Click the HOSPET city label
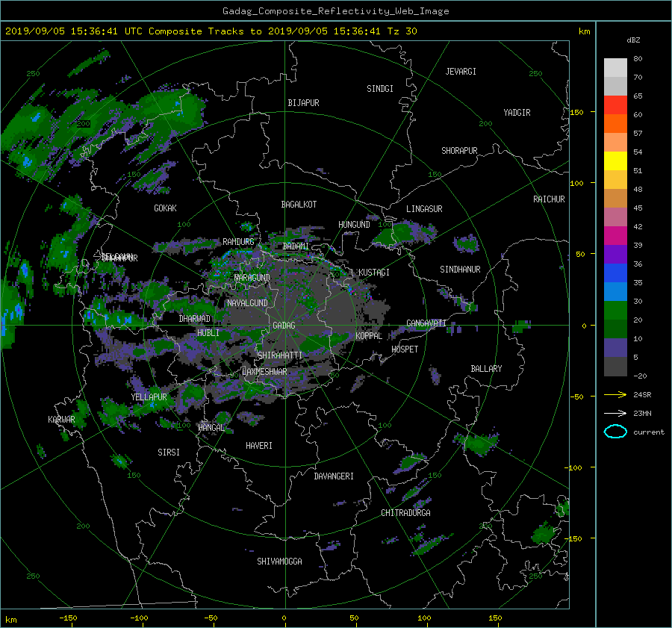672x628 pixels. pyautogui.click(x=405, y=349)
